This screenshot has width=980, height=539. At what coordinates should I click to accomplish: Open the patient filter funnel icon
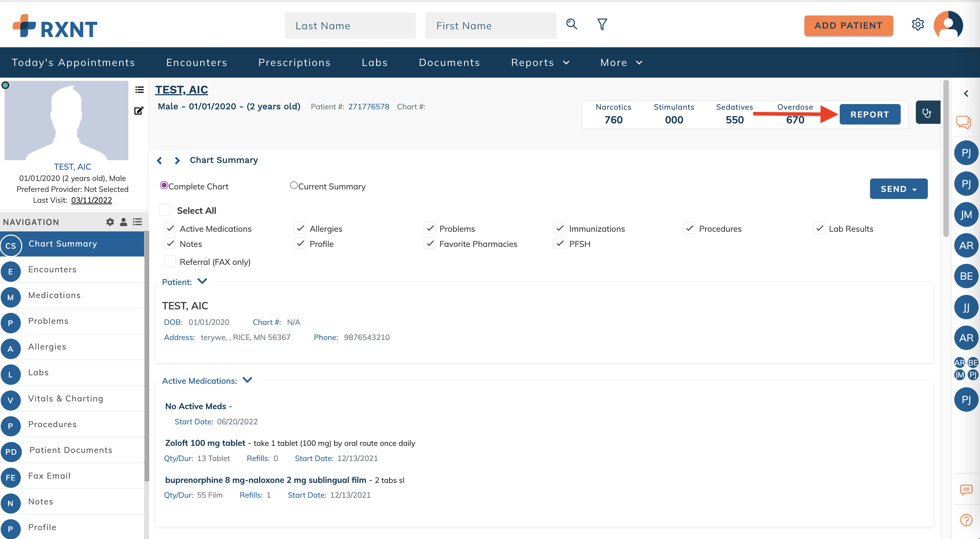[x=602, y=24]
